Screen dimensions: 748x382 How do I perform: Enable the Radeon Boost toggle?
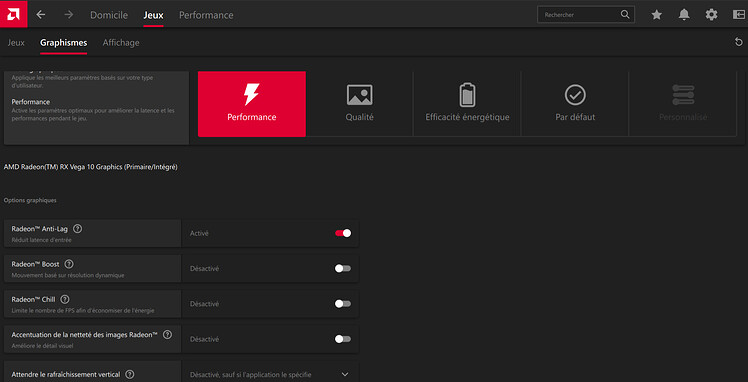(343, 268)
